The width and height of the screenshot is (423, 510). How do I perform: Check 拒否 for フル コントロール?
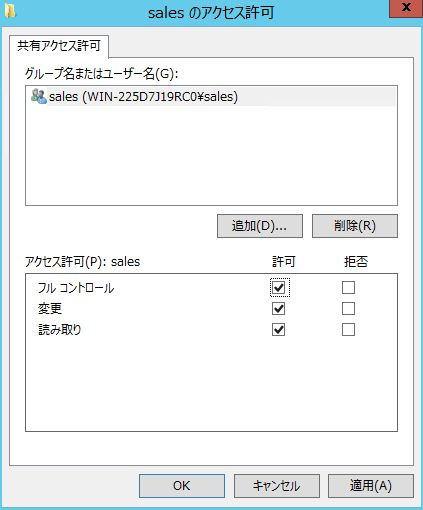point(348,287)
